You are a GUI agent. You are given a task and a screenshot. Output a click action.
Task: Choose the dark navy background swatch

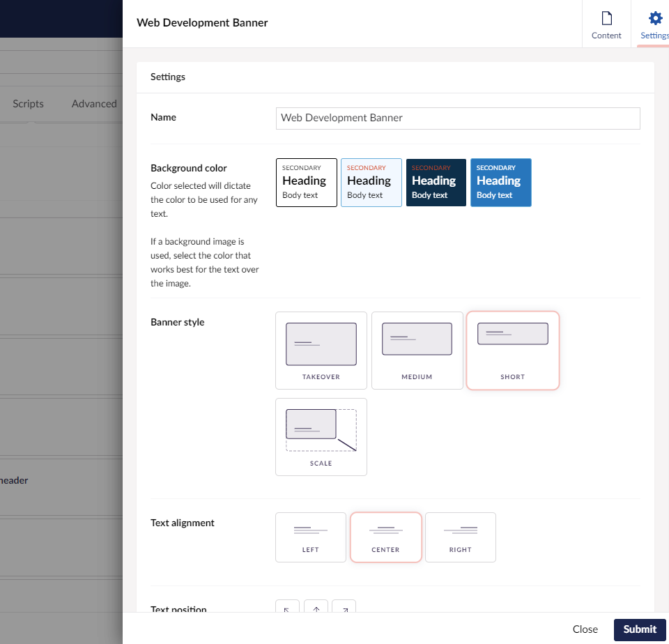pyautogui.click(x=436, y=182)
